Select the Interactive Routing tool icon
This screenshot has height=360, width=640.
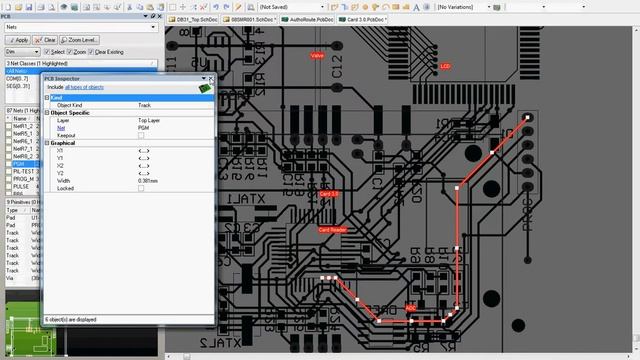pyautogui.click(x=335, y=7)
